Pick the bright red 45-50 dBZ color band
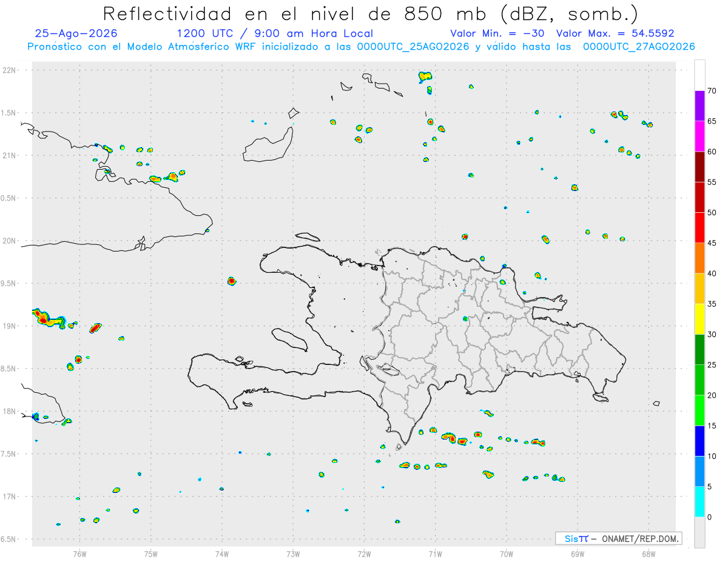This screenshot has height=562, width=728. pyautogui.click(x=699, y=228)
